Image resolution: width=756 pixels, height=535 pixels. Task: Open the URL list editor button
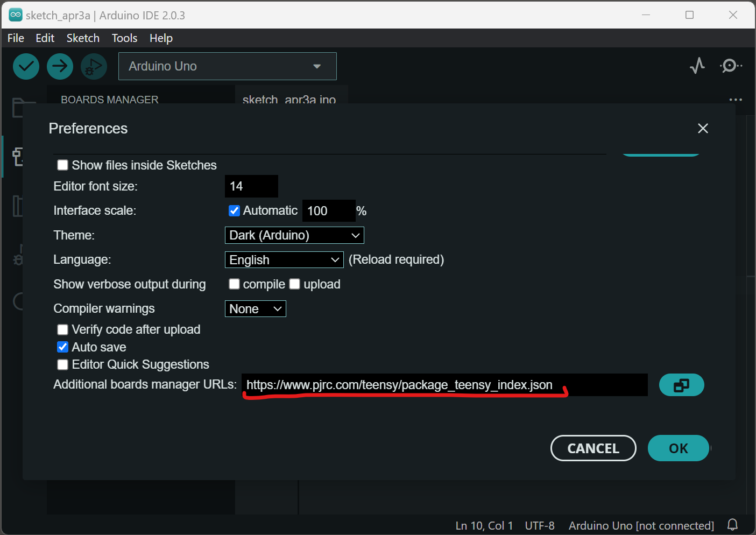(x=681, y=385)
